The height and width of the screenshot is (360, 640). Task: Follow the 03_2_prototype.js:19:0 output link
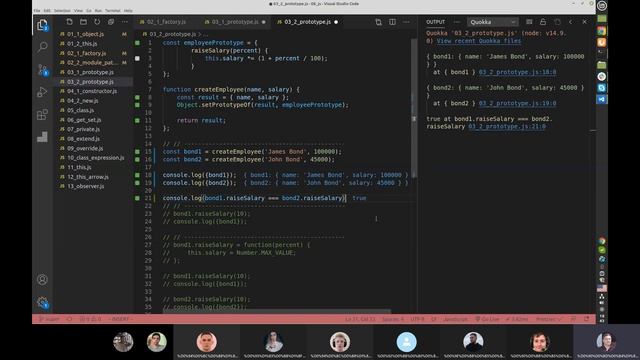coord(517,104)
